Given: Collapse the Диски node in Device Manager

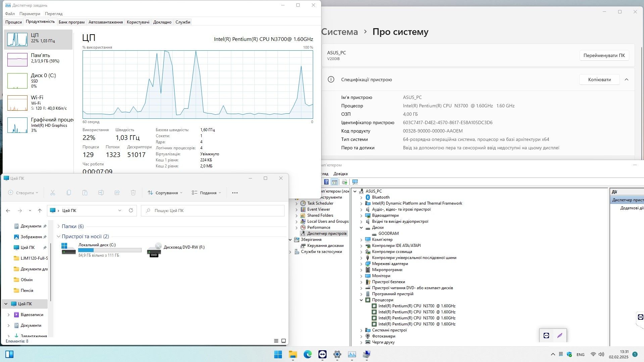Looking at the screenshot, I should click(361, 227).
